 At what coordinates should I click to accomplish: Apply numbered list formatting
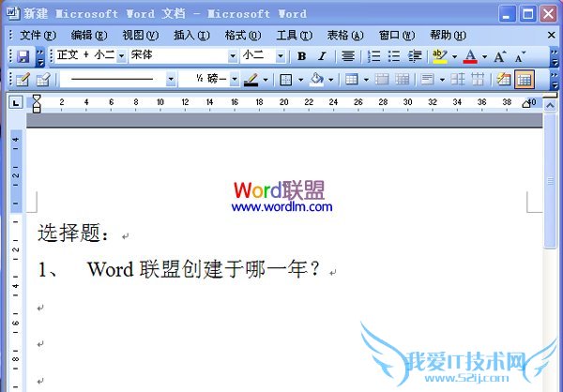point(373,56)
